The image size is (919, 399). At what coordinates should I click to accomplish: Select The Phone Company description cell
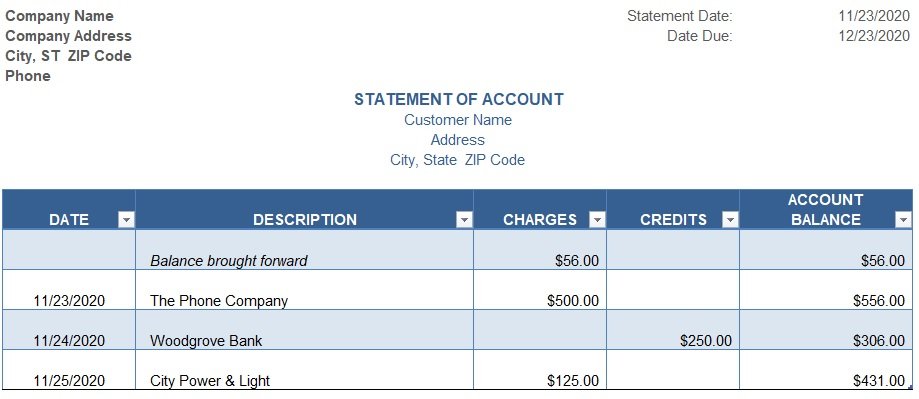click(304, 290)
